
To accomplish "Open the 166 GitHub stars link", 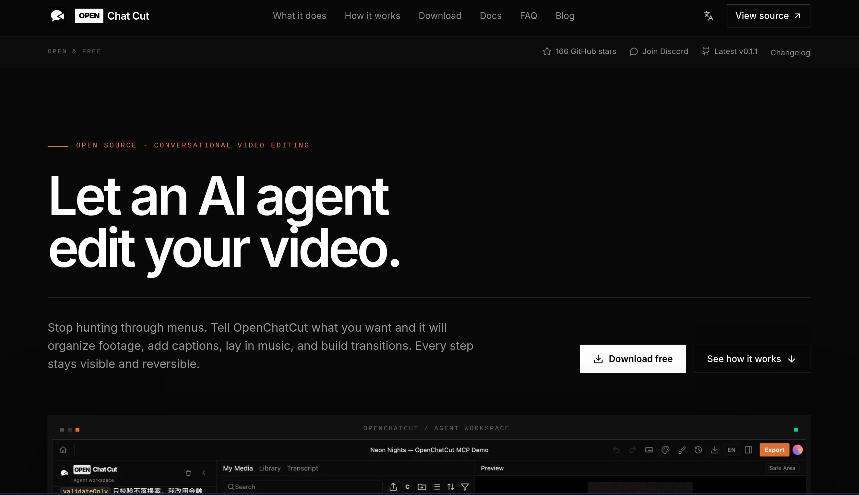I will point(580,51).
